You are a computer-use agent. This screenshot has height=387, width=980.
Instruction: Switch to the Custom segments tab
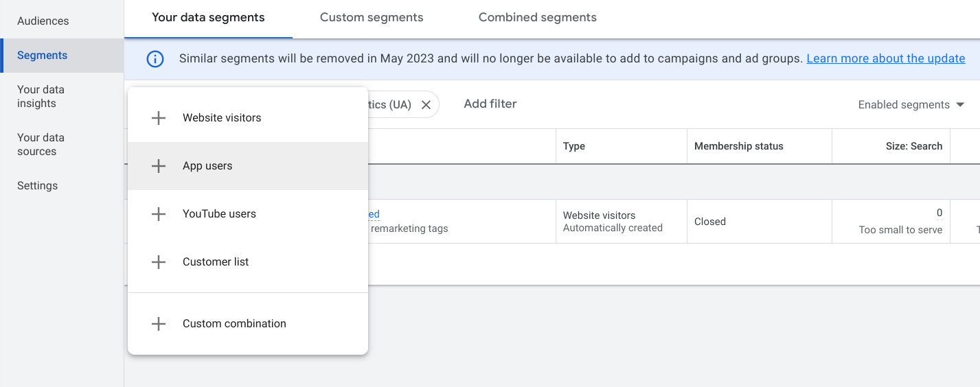[372, 18]
